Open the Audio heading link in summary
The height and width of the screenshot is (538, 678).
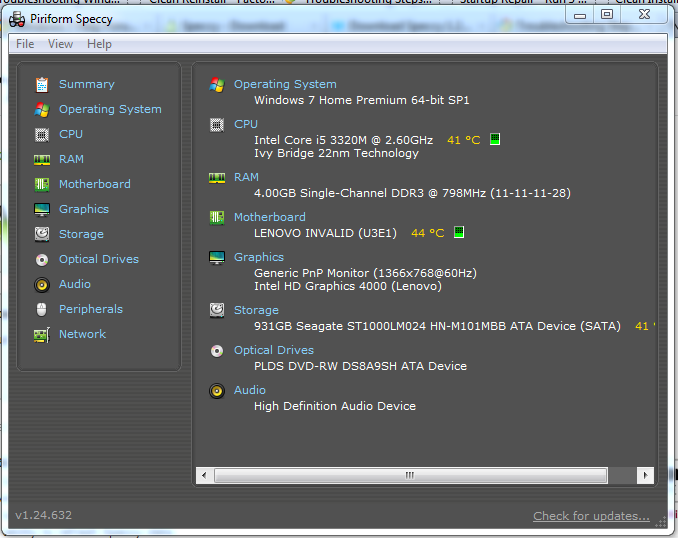(250, 391)
